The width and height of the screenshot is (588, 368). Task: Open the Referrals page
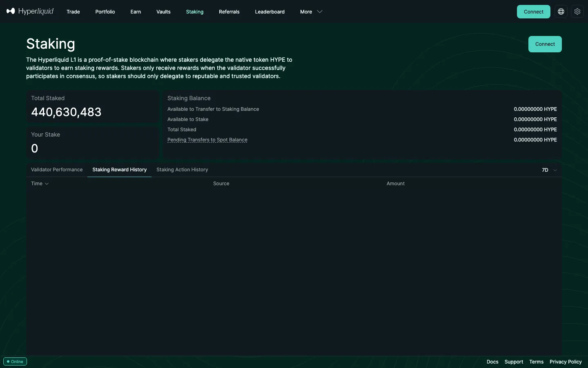click(229, 12)
